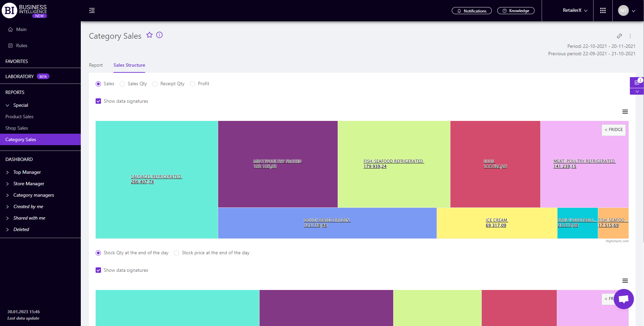
Task: Open the first chart's hamburger export menu
Action: (625, 112)
